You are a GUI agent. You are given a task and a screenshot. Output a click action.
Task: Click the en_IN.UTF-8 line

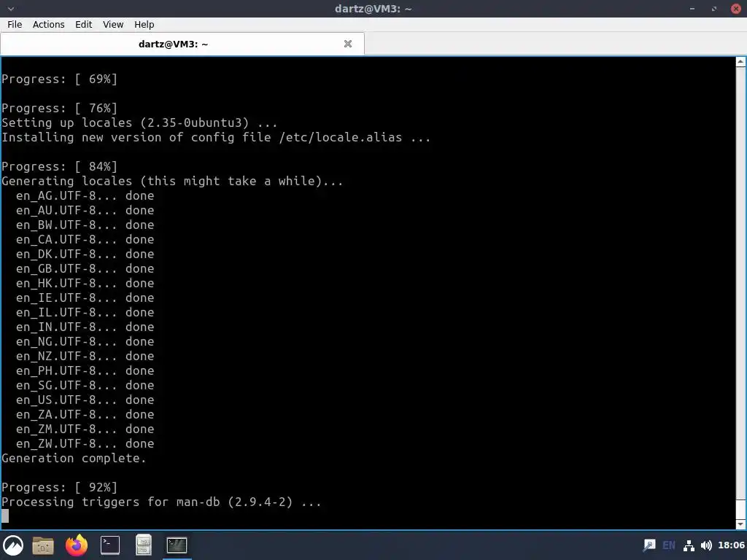[85, 327]
